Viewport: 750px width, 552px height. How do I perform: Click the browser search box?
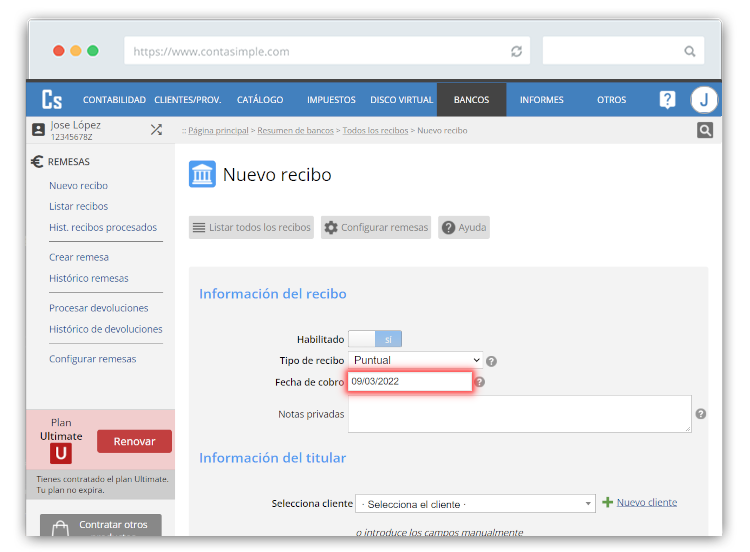click(623, 51)
